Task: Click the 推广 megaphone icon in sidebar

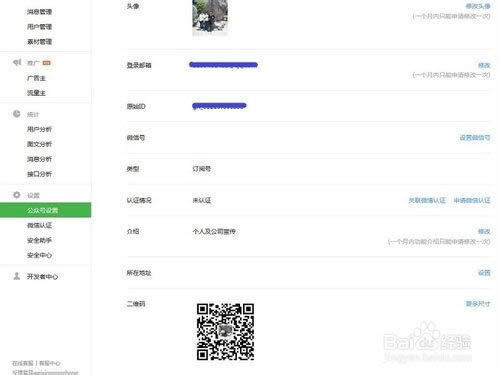Action: (17, 62)
